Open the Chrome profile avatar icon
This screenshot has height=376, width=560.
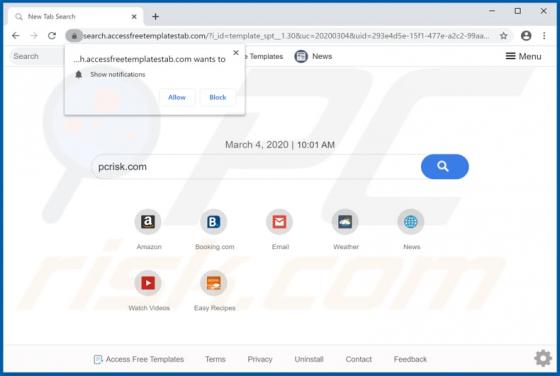click(x=526, y=36)
